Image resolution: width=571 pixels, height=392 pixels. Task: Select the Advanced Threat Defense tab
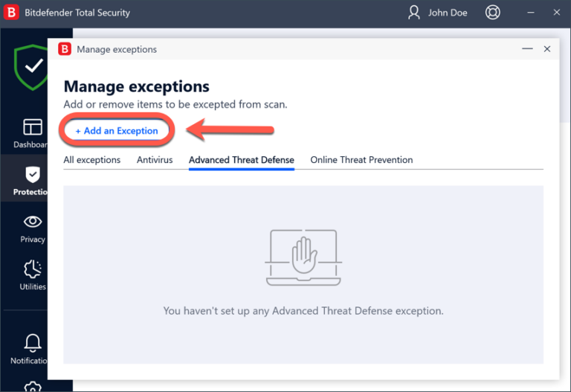[242, 160]
